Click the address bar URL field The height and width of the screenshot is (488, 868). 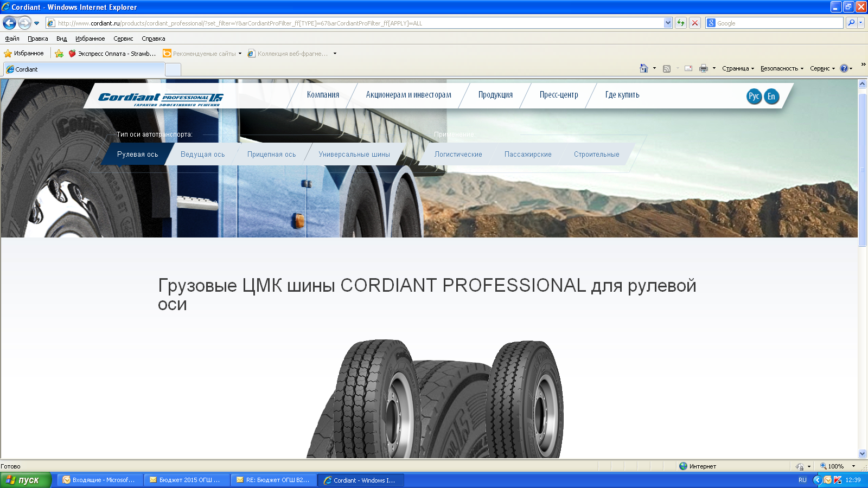point(355,23)
